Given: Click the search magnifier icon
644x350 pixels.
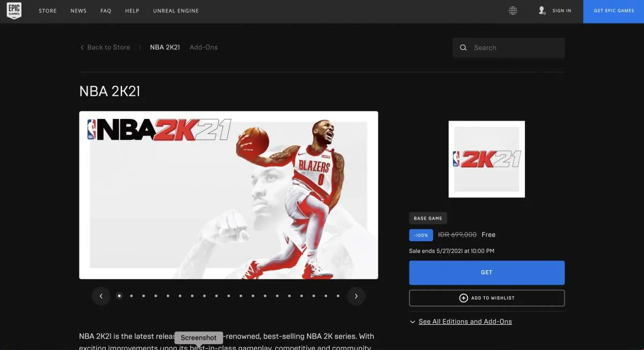Looking at the screenshot, I should point(463,48).
